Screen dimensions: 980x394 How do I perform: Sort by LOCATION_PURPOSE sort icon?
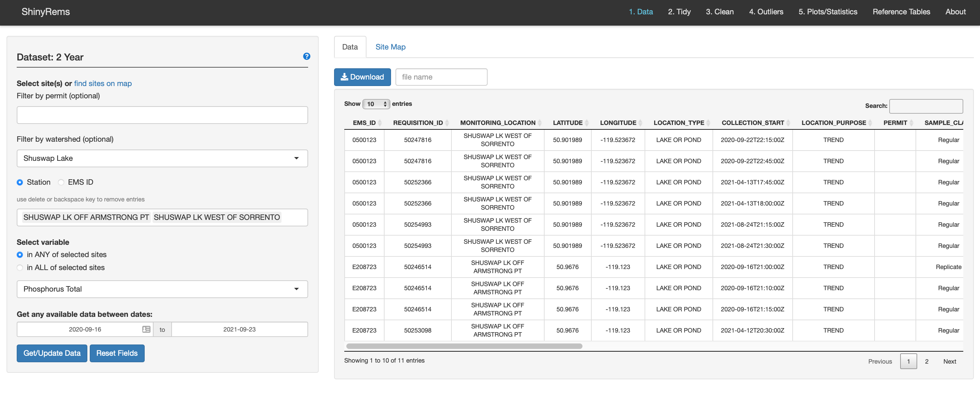[870, 123]
